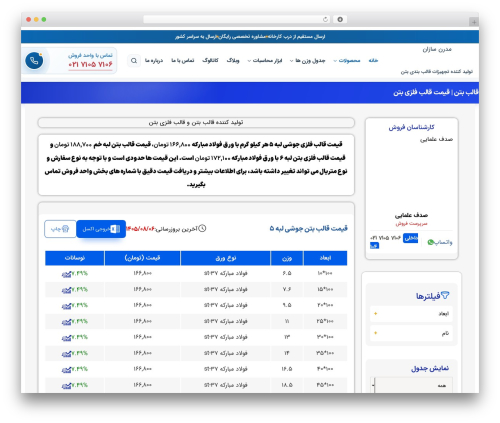Click the weight value ۱۸.۵ in the table
The width and height of the screenshot is (500, 423).
[287, 385]
